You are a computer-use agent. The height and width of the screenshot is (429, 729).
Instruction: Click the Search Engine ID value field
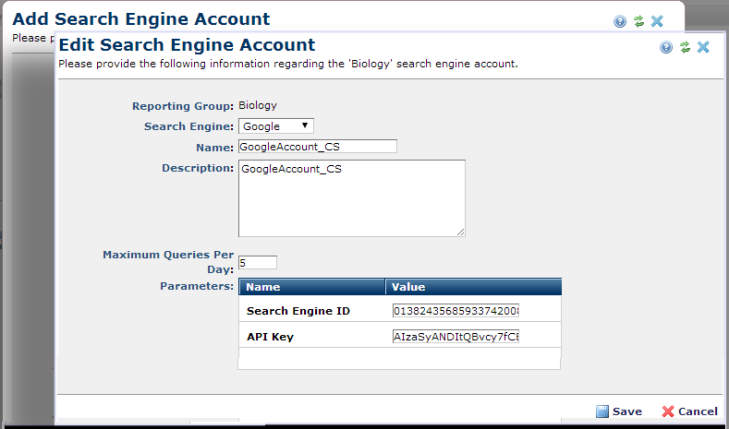[x=456, y=311]
